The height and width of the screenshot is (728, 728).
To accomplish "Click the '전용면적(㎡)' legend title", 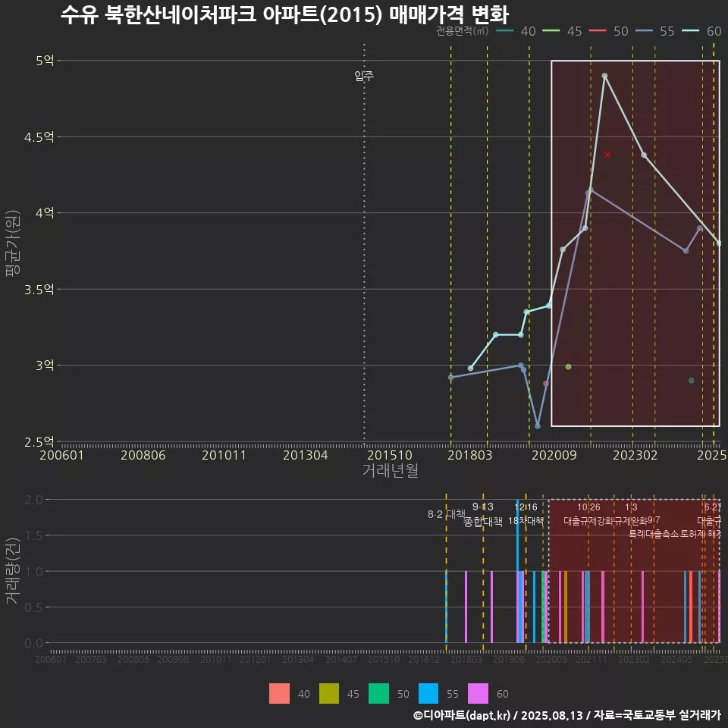I will (463, 30).
